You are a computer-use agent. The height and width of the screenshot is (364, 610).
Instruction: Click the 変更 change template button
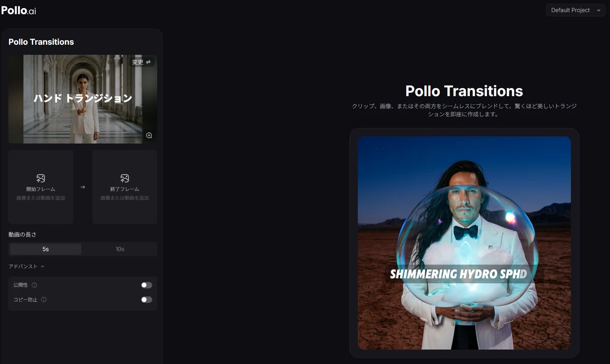pos(141,62)
